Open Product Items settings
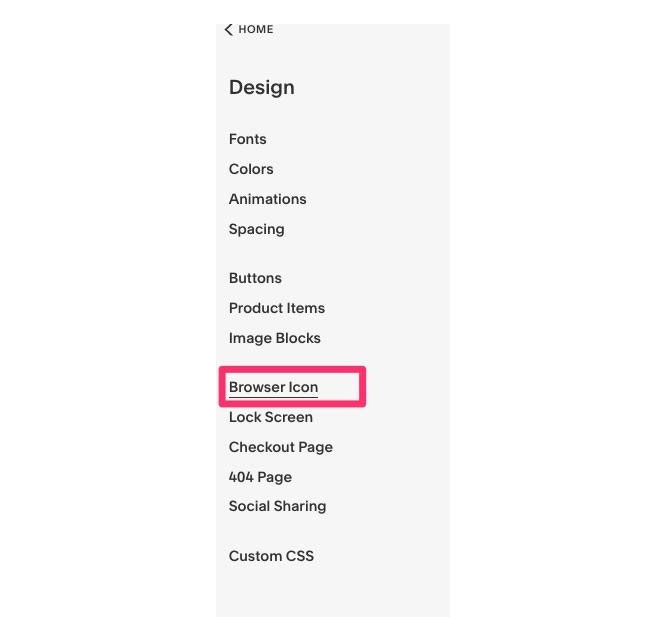Viewport: 665px width, 641px height. click(x=277, y=308)
